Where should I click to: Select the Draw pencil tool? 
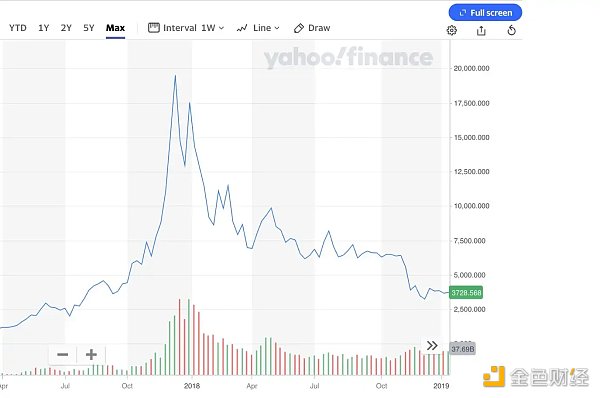[298, 28]
